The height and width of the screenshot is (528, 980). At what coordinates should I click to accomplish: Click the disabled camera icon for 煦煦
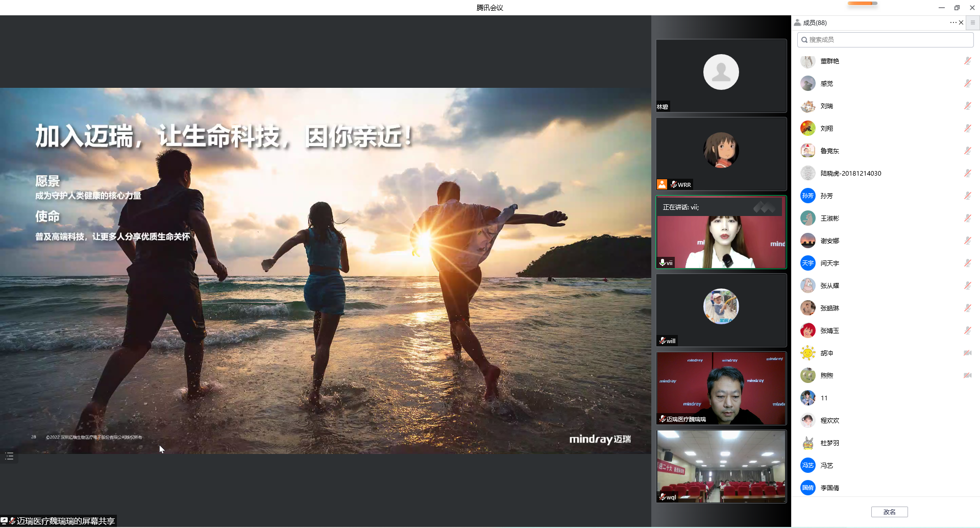pyautogui.click(x=967, y=376)
